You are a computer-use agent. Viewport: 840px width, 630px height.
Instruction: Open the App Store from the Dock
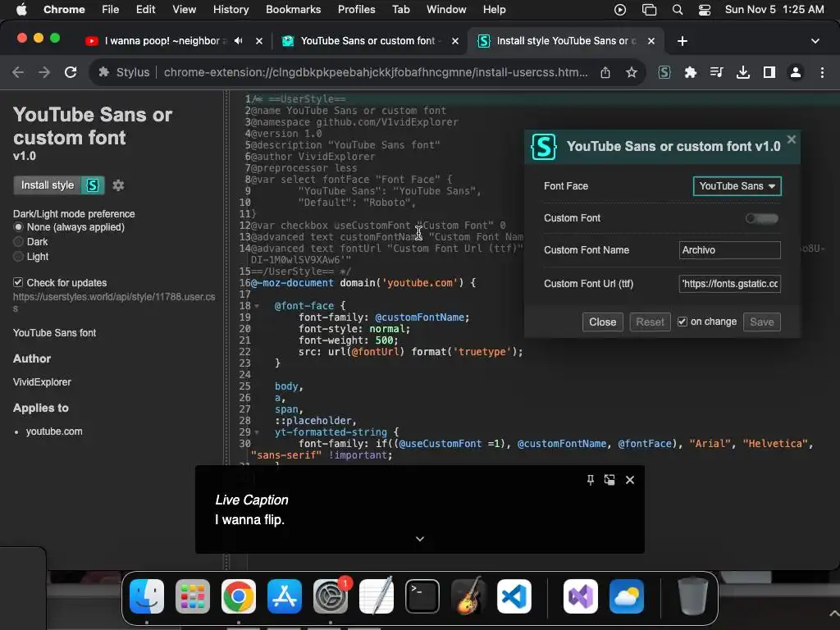tap(285, 596)
